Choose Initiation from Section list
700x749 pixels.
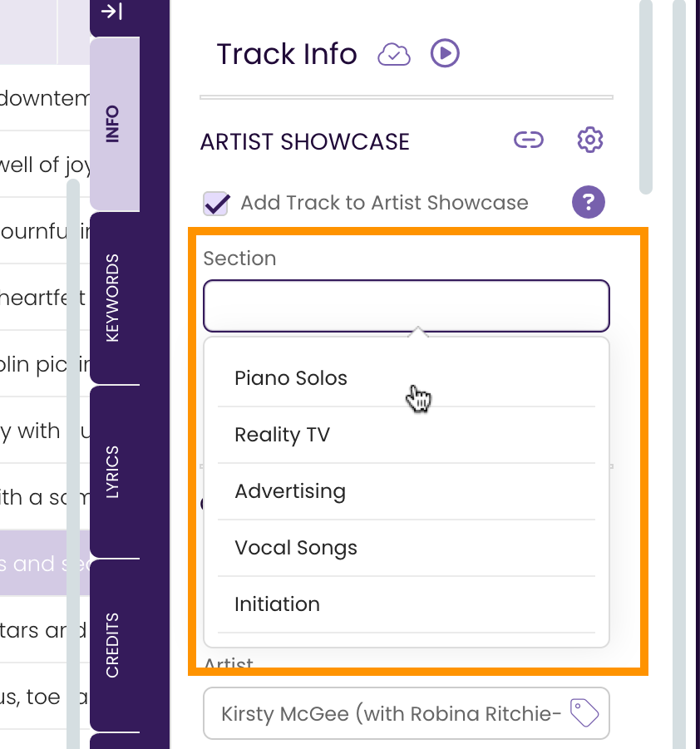coord(407,604)
